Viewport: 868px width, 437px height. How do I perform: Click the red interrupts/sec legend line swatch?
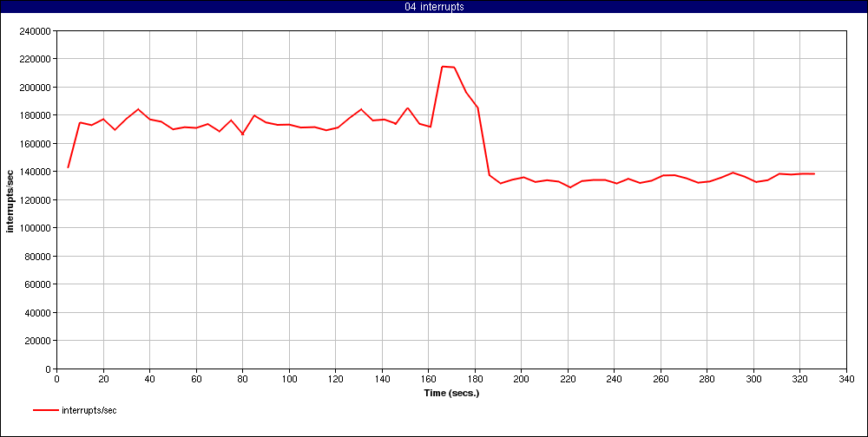click(x=46, y=410)
